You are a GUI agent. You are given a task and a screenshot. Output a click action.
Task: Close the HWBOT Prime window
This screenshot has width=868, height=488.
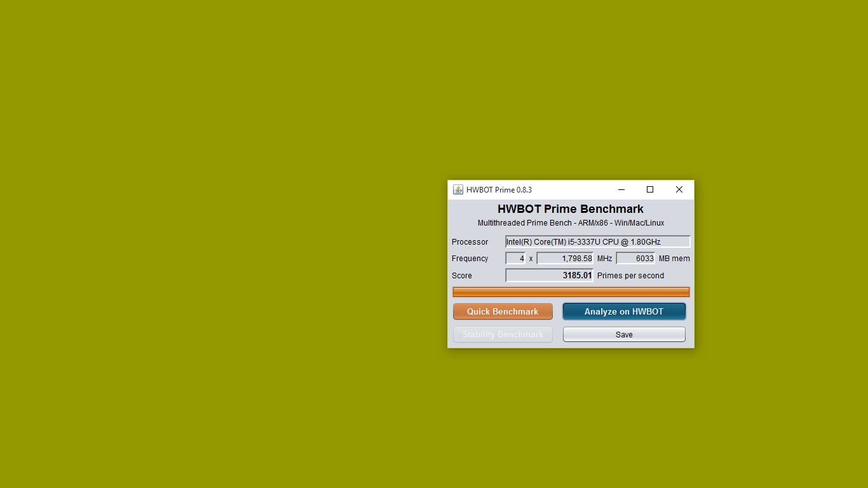click(x=679, y=189)
